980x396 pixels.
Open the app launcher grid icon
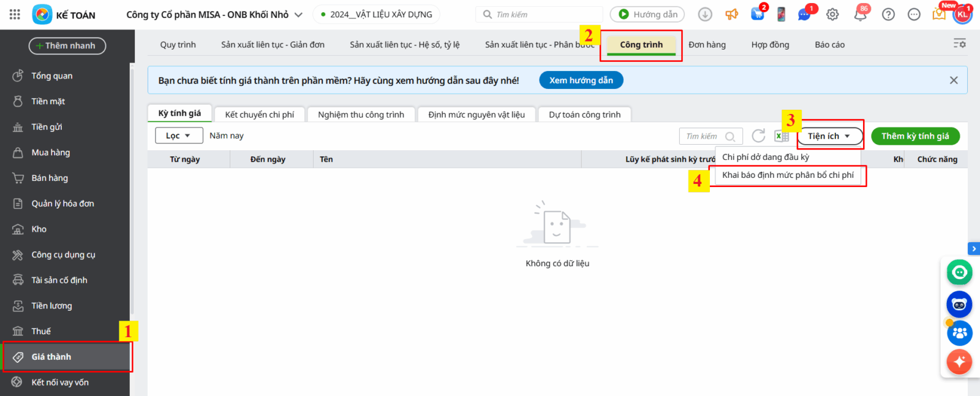[15, 14]
